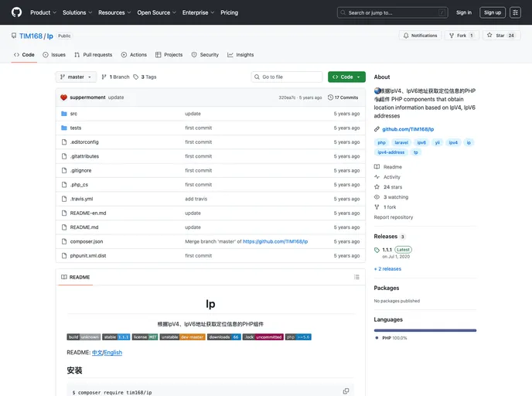Click the tag icon beside release 1.1.1
Image resolution: width=532 pixels, height=396 pixels.
377,250
